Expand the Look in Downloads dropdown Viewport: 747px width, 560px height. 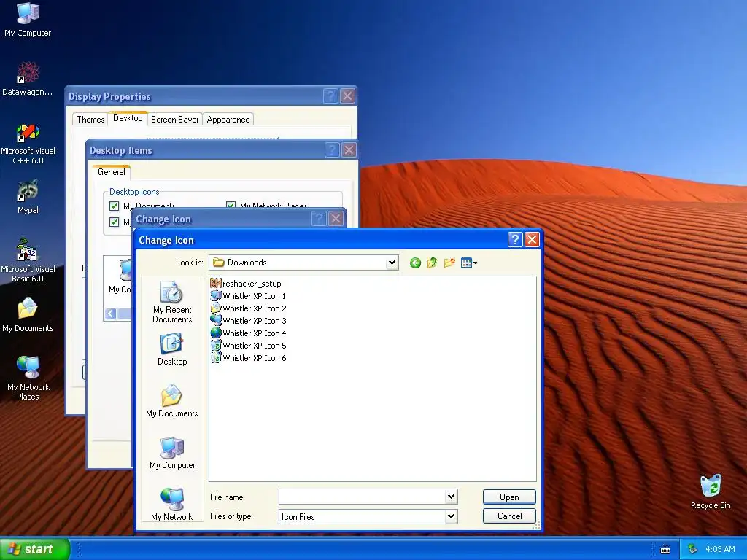[x=392, y=262]
